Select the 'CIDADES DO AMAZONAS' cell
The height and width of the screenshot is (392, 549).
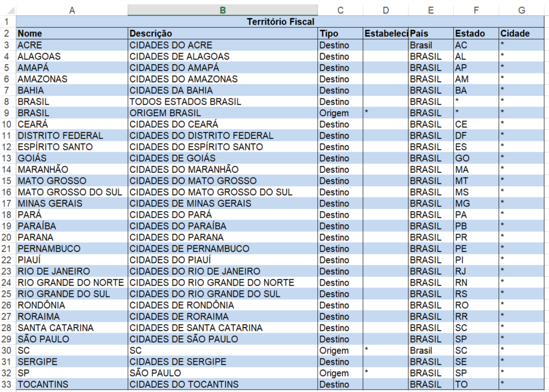223,79
